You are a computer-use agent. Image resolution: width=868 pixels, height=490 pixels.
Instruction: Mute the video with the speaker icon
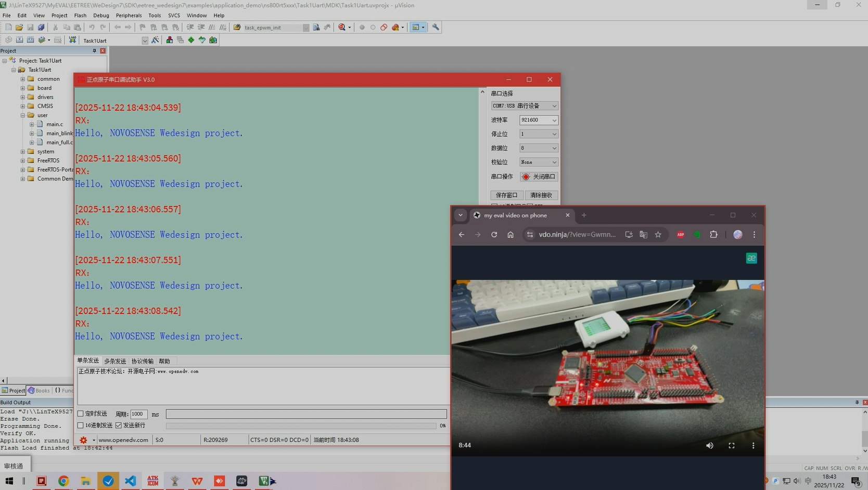click(709, 445)
